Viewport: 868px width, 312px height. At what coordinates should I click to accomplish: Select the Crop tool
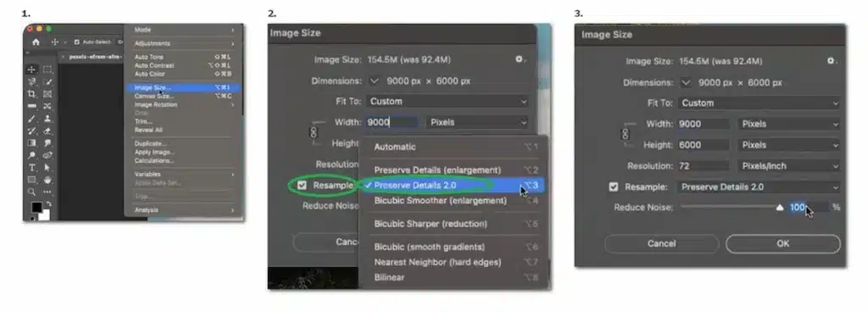click(x=31, y=94)
